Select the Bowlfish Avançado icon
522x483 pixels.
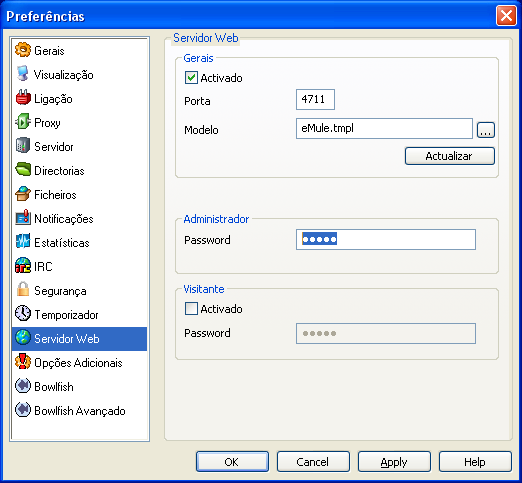pyautogui.click(x=23, y=410)
